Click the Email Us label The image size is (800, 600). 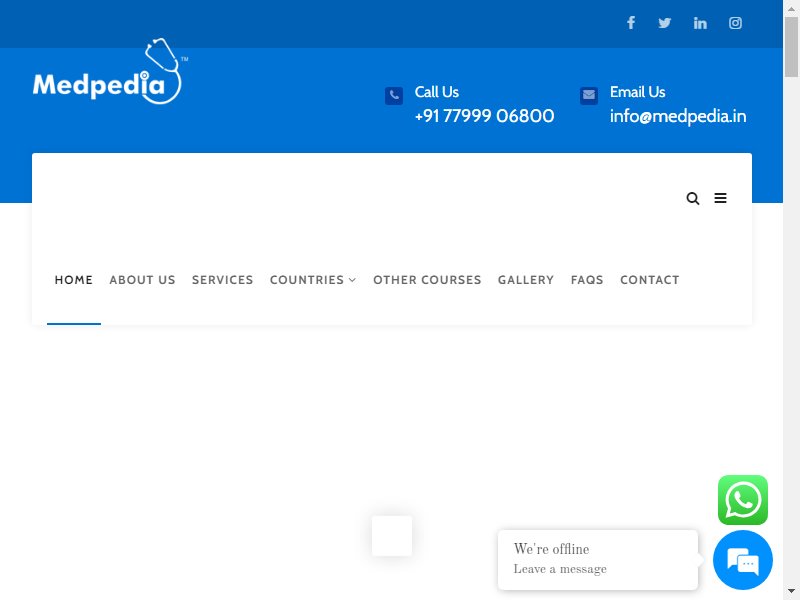pos(638,92)
